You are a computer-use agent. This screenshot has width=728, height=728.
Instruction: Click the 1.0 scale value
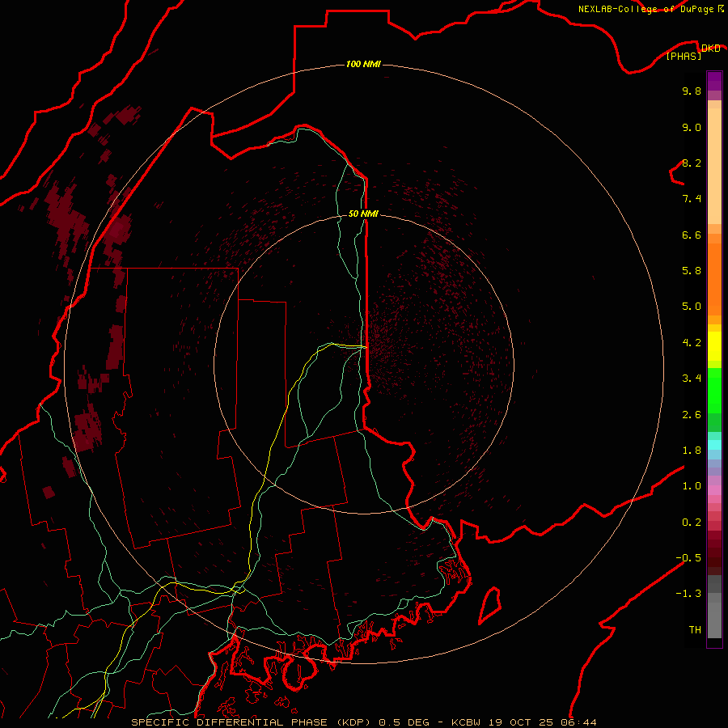(x=692, y=486)
